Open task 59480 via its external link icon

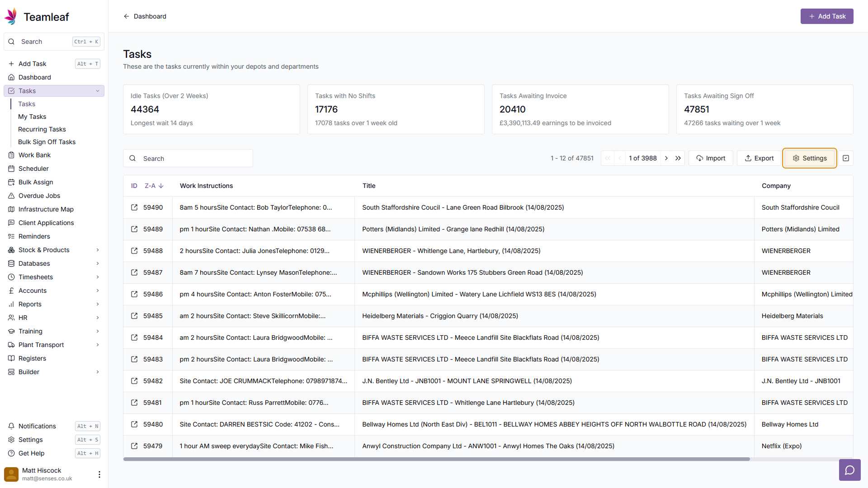(x=134, y=424)
